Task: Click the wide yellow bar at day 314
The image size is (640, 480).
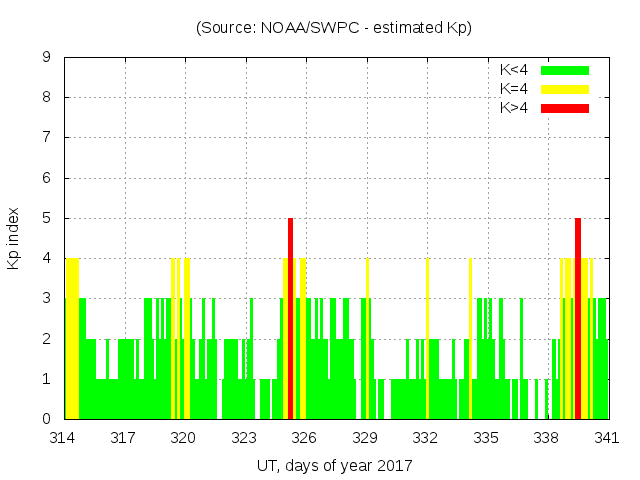Action: tap(72, 338)
